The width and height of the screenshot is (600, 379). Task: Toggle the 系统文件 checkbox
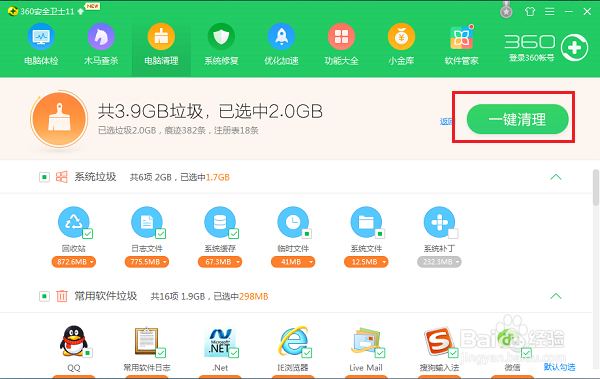tap(380, 234)
